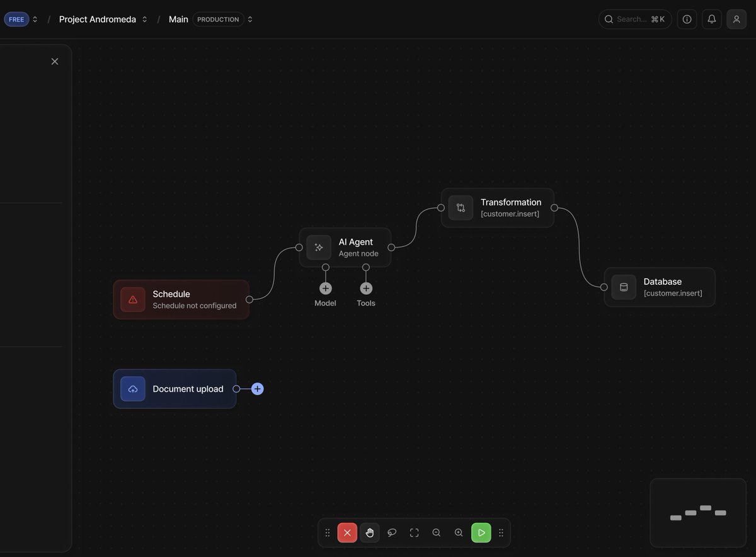Select the Document upload cloud icon

pos(133,389)
